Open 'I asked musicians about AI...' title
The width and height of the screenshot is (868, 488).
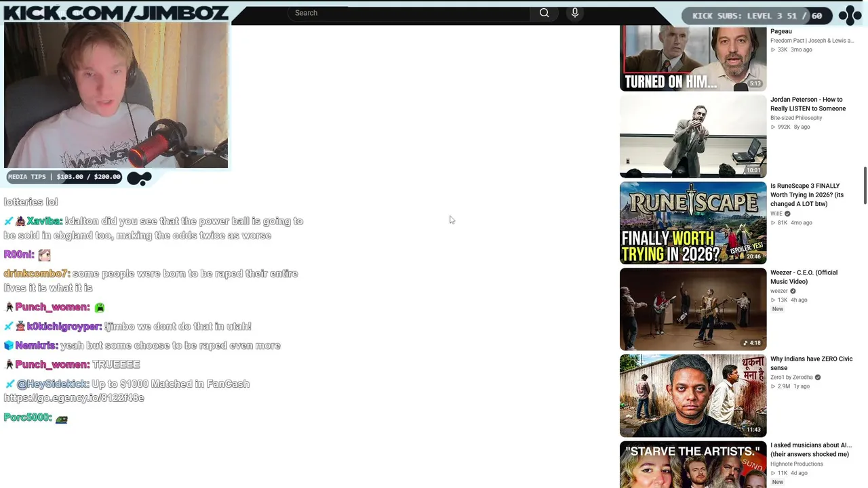click(811, 450)
